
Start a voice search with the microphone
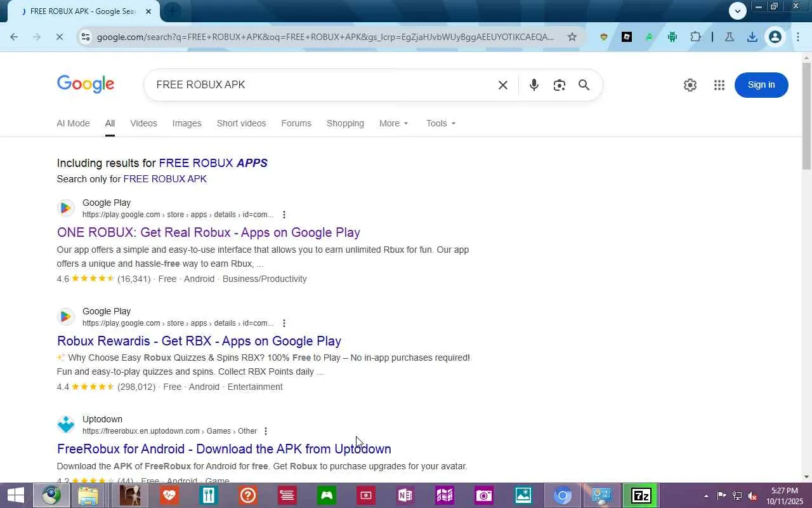click(534, 85)
